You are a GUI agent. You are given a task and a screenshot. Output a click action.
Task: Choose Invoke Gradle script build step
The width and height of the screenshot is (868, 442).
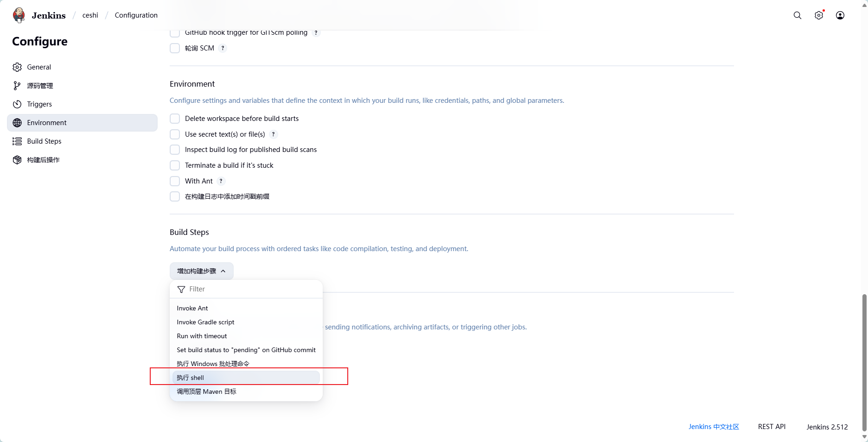click(205, 322)
